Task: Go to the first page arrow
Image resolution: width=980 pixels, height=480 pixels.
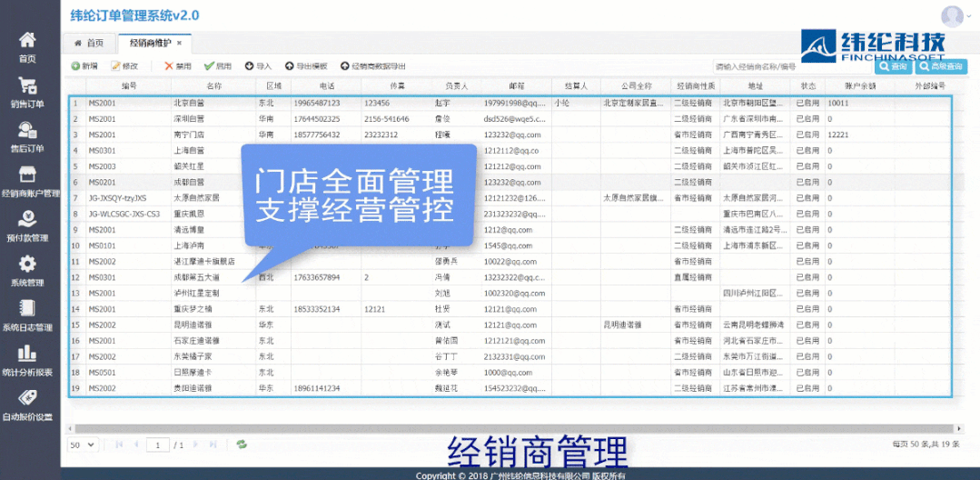Action: click(119, 445)
